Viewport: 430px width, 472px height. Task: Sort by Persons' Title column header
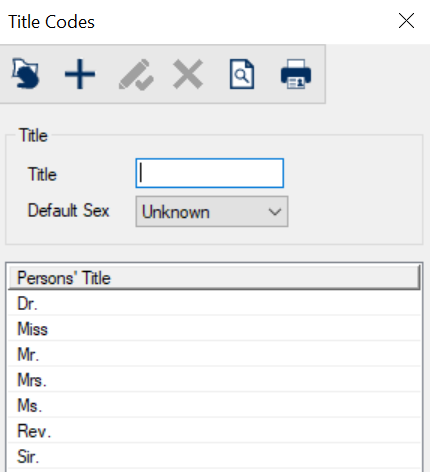click(x=214, y=277)
